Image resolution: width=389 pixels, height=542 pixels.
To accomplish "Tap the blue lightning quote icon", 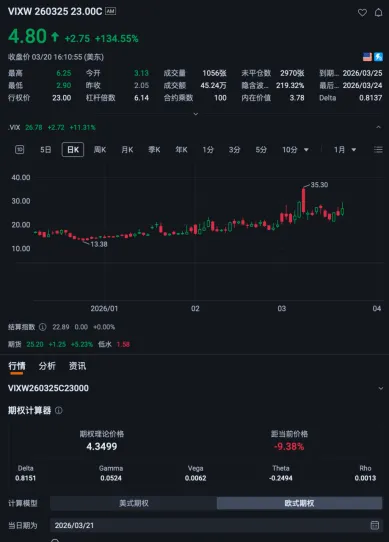I will point(379,57).
